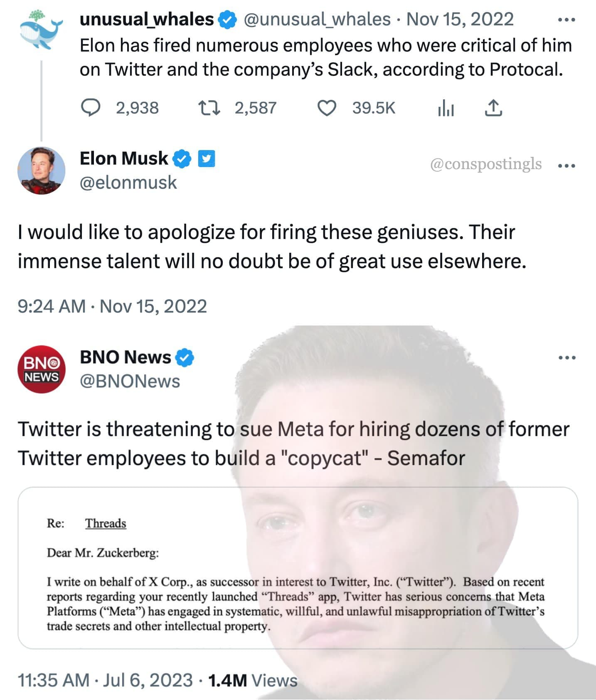Open Elon Musk's profile picture
Screen dimensions: 596x700
pos(41,170)
